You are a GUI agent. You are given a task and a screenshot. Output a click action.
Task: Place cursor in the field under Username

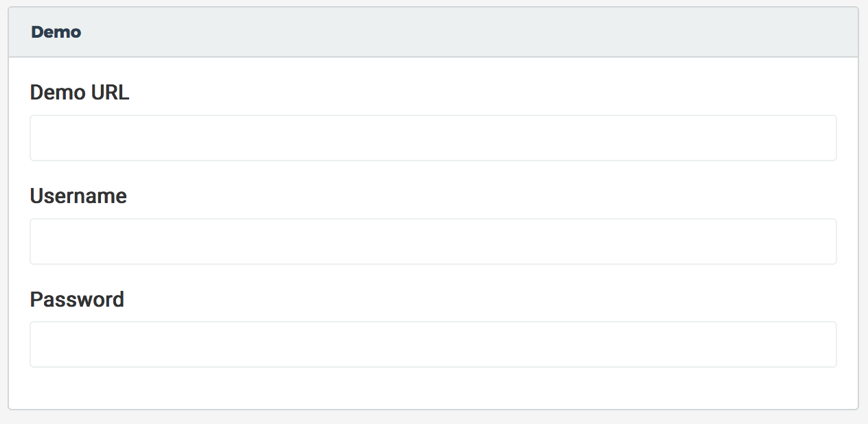click(x=433, y=242)
